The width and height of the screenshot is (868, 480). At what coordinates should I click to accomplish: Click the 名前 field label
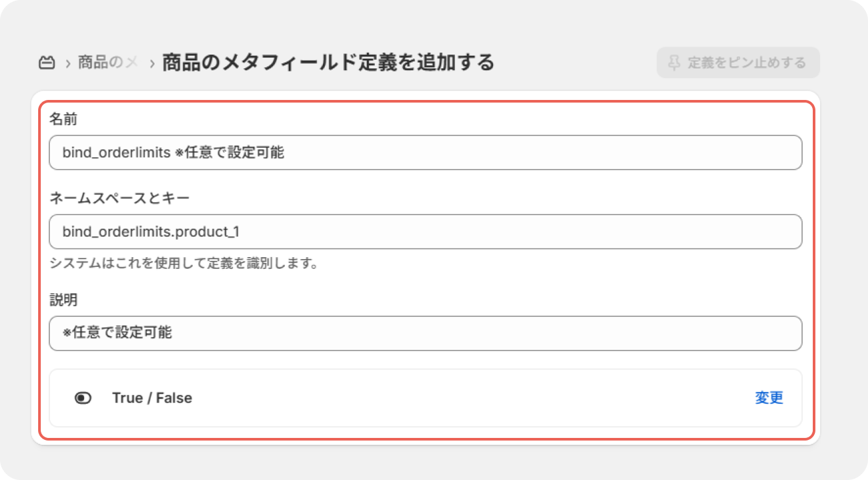[x=64, y=119]
